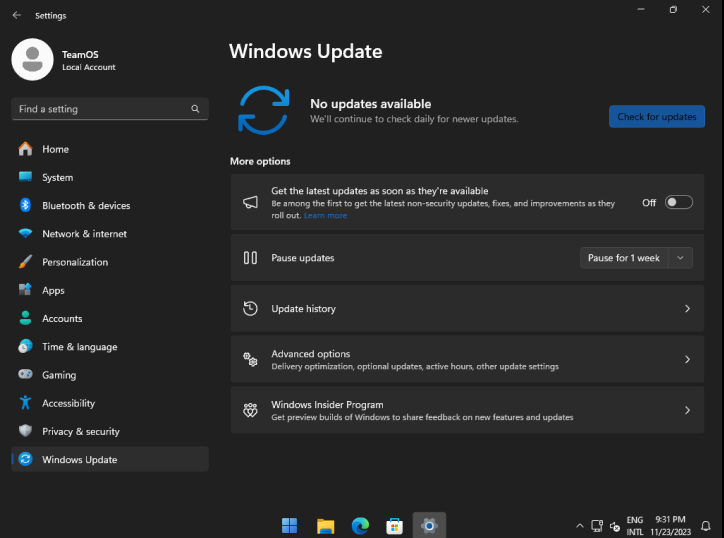The image size is (724, 538).
Task: Click the volume tray icon
Action: [x=615, y=526]
